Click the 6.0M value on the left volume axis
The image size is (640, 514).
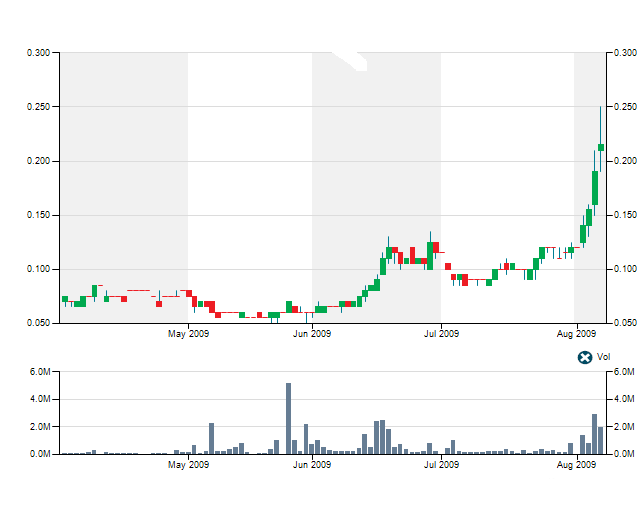[40, 372]
